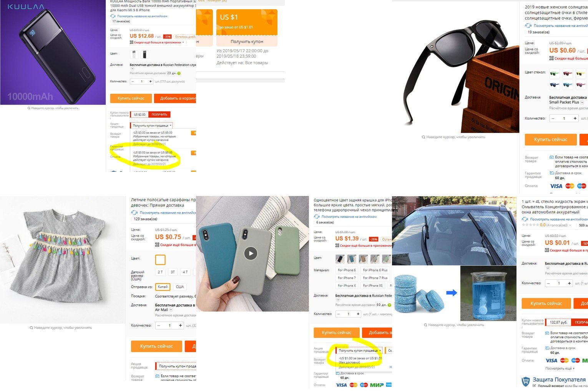Increase dress quantity with plus button

tap(180, 326)
